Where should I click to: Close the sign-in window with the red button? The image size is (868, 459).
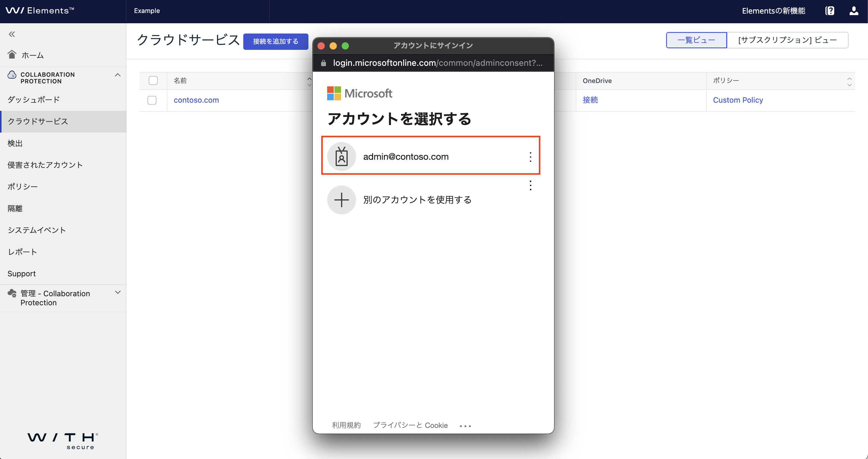point(321,46)
